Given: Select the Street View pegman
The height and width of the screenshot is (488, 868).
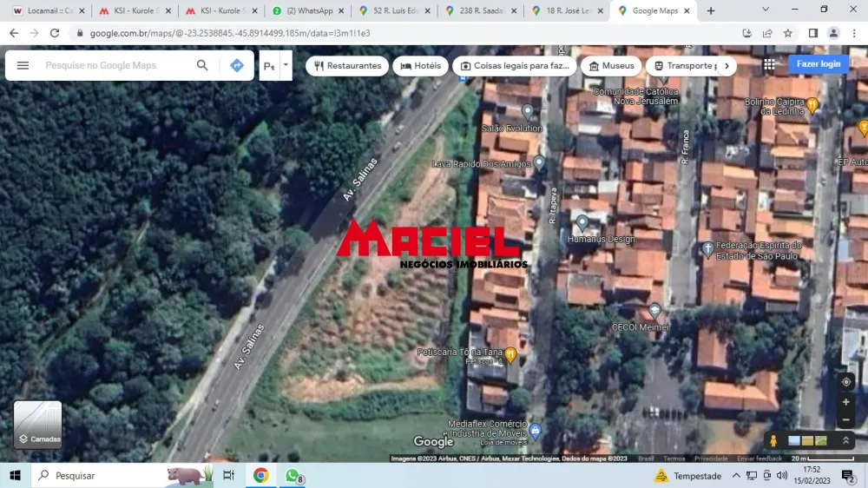Looking at the screenshot, I should coord(773,441).
